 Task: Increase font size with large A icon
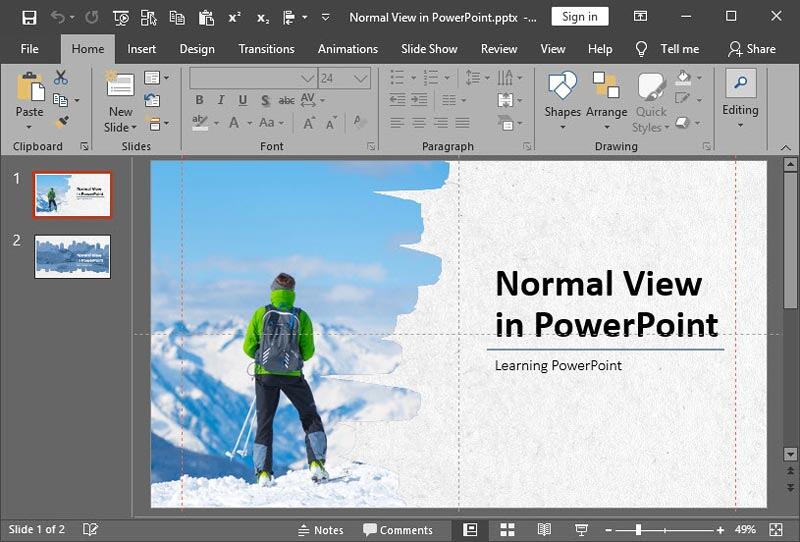[x=309, y=123]
